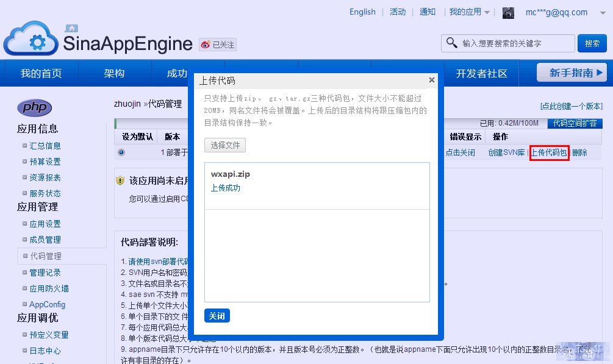
Task: Open AppConfig in the sidebar
Action: pos(48,305)
